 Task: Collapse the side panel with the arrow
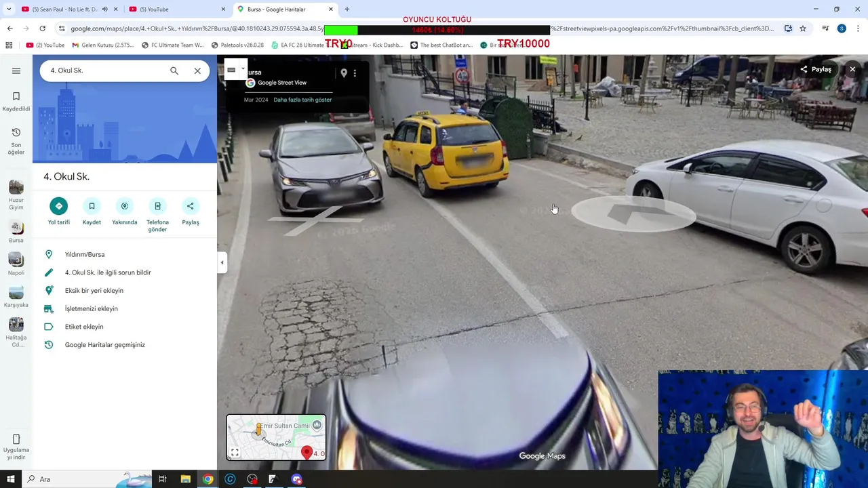222,262
